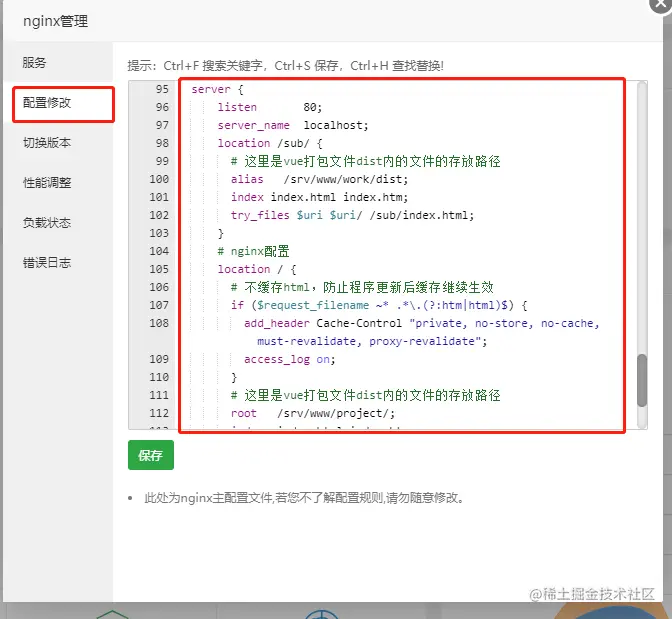Click the 'add_header Cache-Control' line
Image resolution: width=672 pixels, height=619 pixels.
pyautogui.click(x=422, y=323)
